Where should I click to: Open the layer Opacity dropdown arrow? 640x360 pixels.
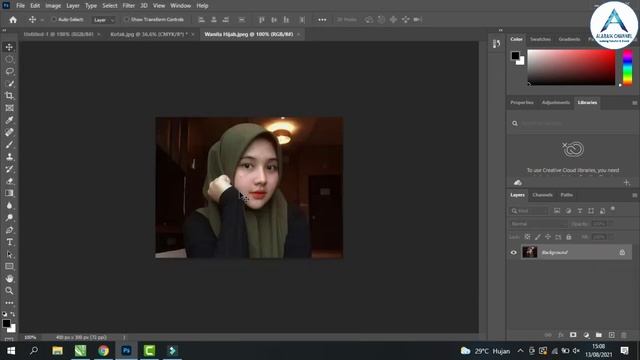click(611, 224)
